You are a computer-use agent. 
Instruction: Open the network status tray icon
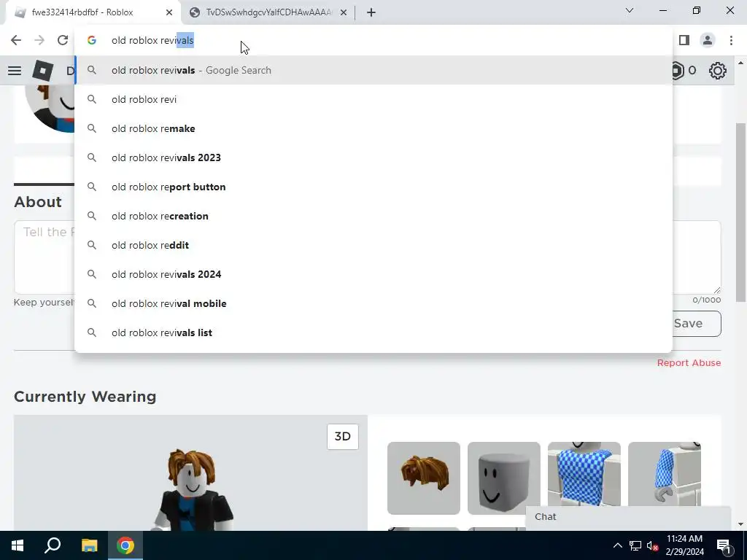tap(635, 545)
